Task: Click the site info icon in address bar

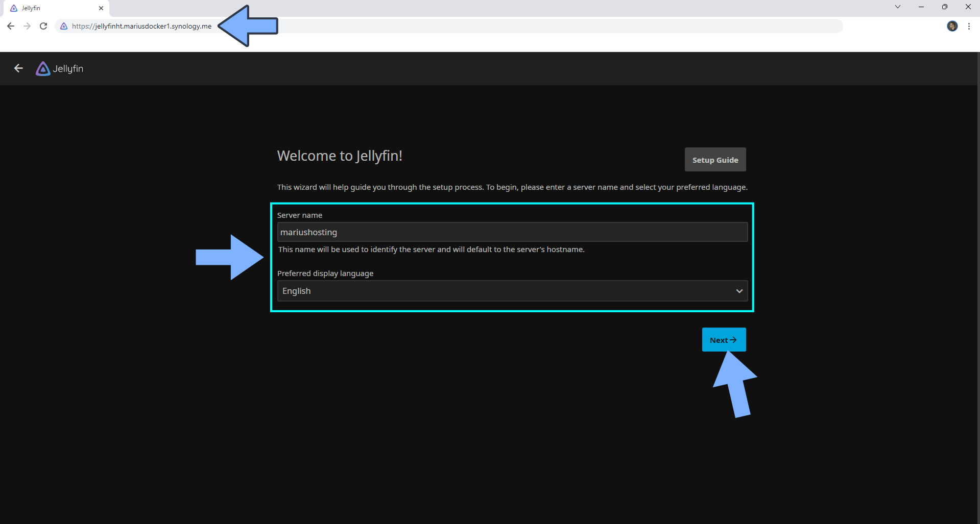Action: click(64, 26)
